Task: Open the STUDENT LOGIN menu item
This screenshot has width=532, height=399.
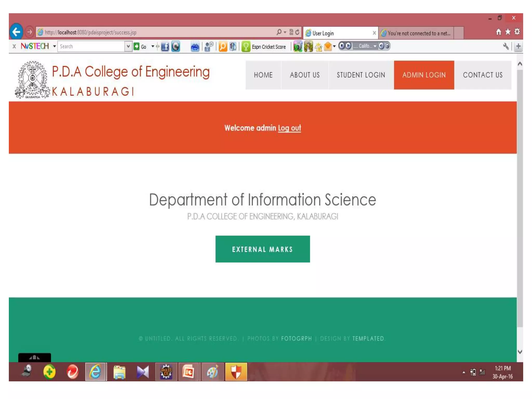Action: [361, 75]
